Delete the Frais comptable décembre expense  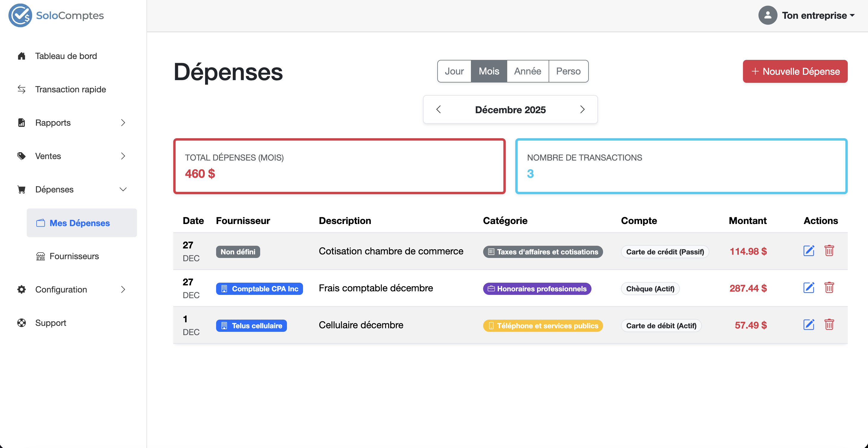[829, 288]
